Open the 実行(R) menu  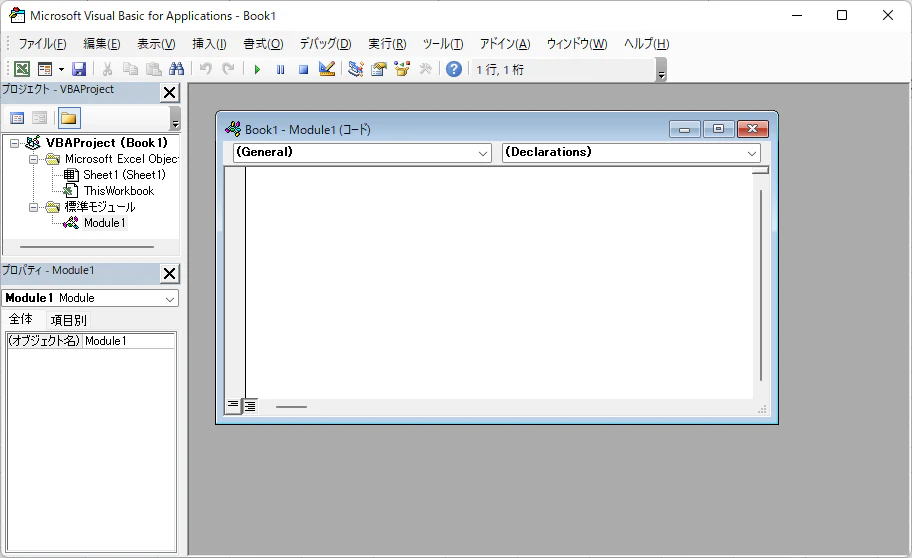[x=387, y=44]
